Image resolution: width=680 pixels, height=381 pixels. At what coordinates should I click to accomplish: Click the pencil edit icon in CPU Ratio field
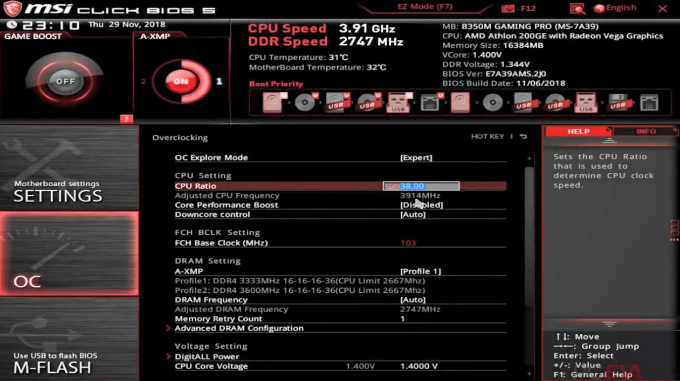click(391, 186)
